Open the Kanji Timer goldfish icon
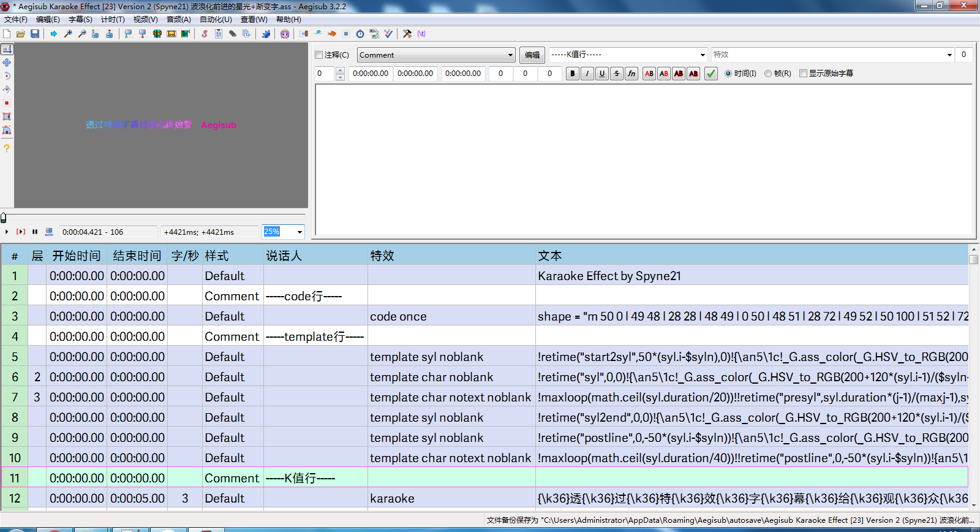This screenshot has width=980, height=532. pyautogui.click(x=332, y=34)
